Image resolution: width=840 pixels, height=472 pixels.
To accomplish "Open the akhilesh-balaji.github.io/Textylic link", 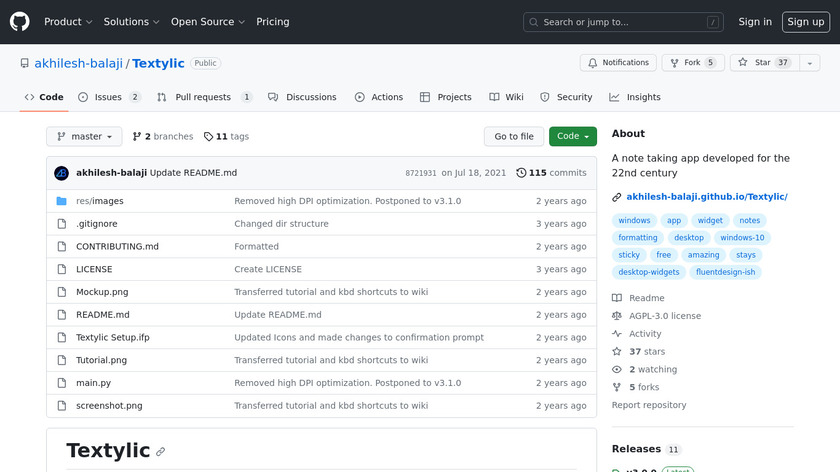I will (x=706, y=197).
